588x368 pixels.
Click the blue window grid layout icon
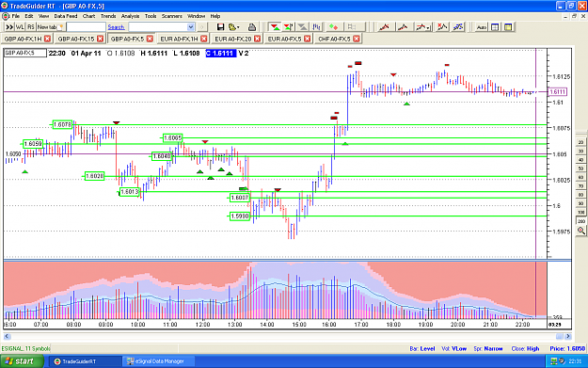[x=495, y=27]
